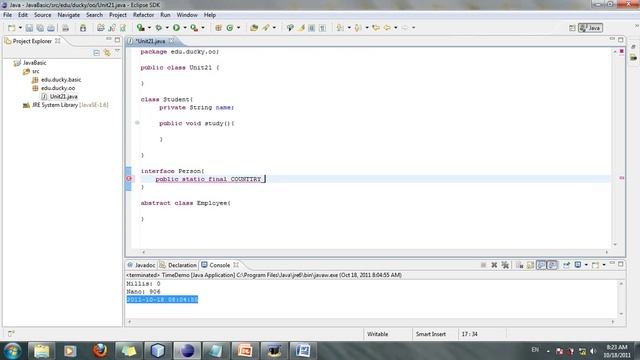Image resolution: width=640 pixels, height=360 pixels.
Task: Click the Debug bug icon
Action: tap(159, 28)
